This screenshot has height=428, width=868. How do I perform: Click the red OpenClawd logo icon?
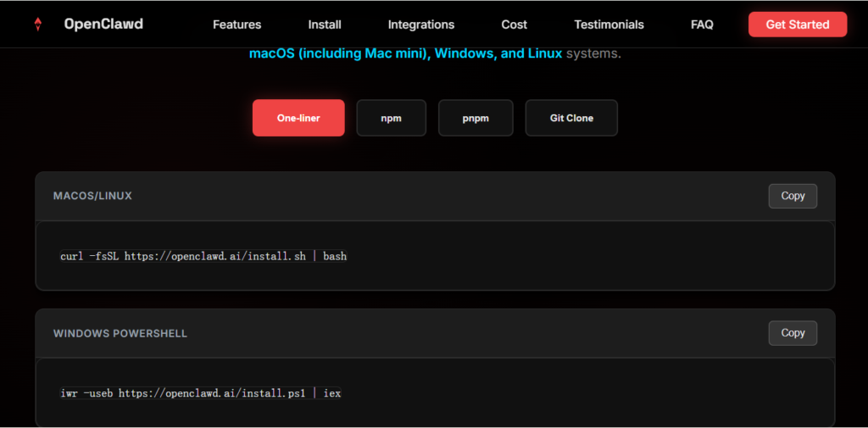coord(37,25)
